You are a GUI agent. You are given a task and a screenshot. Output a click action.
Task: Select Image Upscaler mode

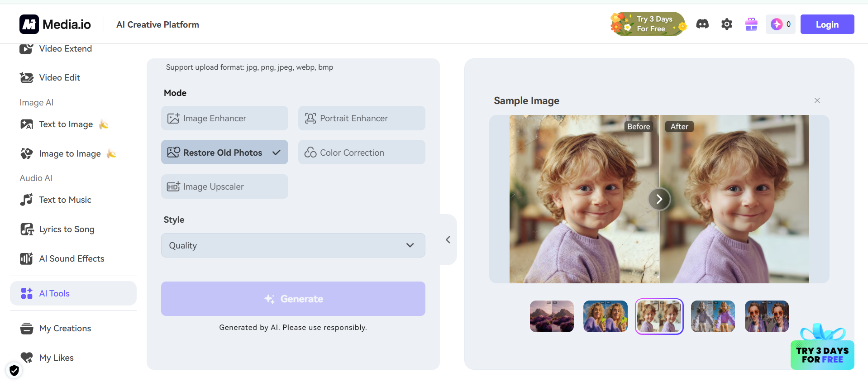224,186
